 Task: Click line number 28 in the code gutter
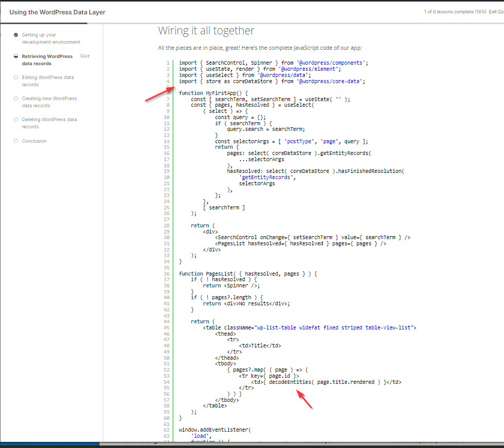coord(166,226)
